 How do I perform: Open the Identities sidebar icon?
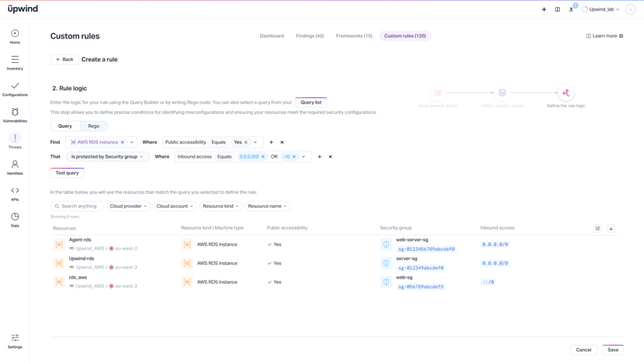click(x=15, y=164)
